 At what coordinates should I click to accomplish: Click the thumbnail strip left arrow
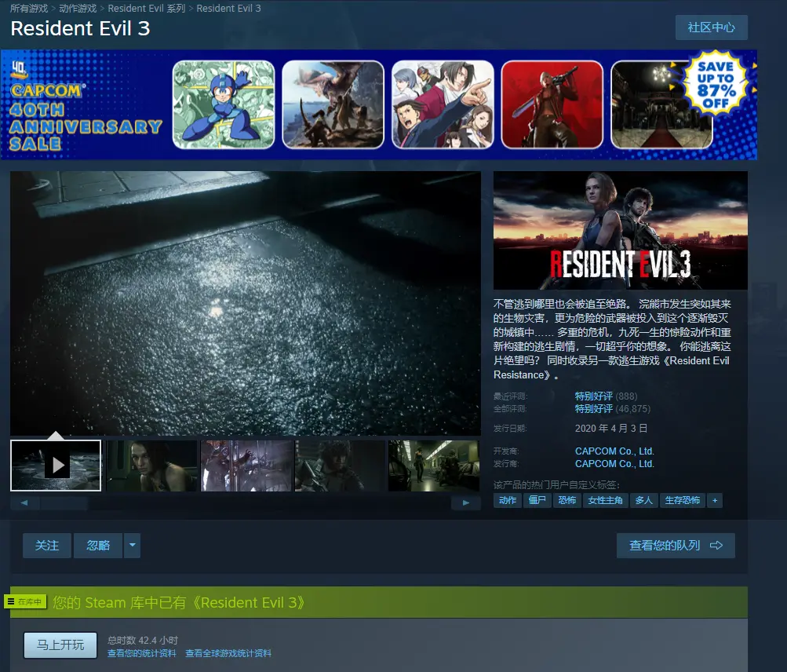24,502
